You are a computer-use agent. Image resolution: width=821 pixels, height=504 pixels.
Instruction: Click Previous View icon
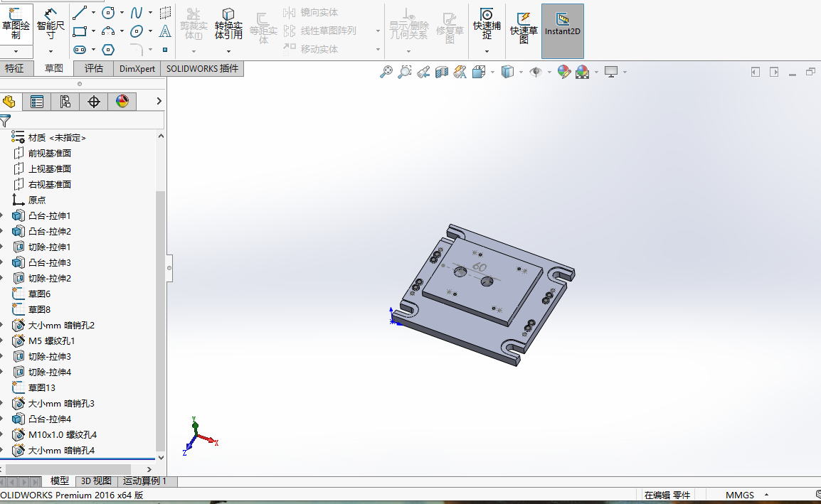(423, 72)
